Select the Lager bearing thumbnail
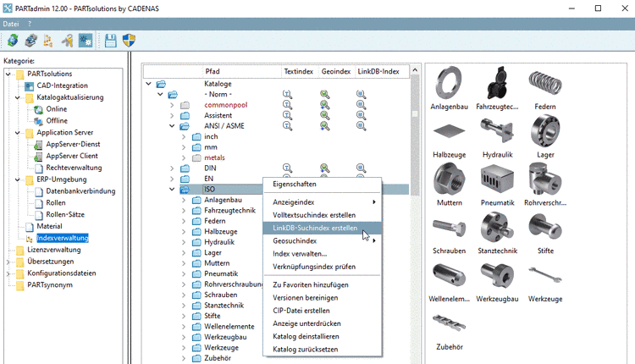635x364 pixels. click(x=544, y=131)
